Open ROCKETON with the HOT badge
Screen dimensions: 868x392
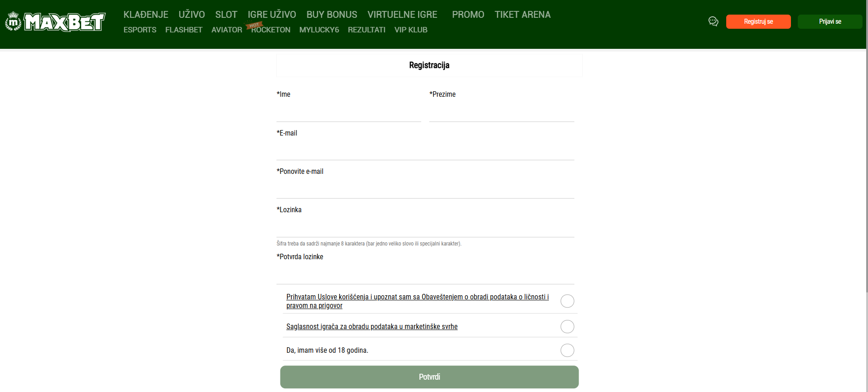pyautogui.click(x=270, y=30)
